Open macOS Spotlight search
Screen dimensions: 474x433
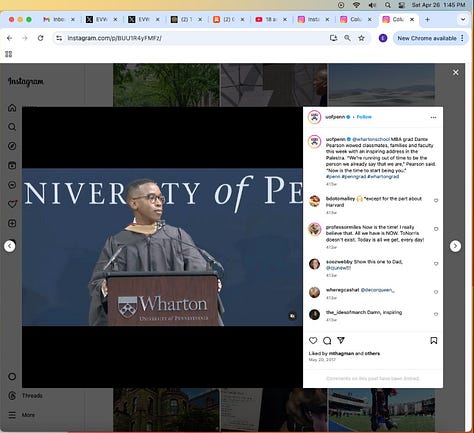388,5
